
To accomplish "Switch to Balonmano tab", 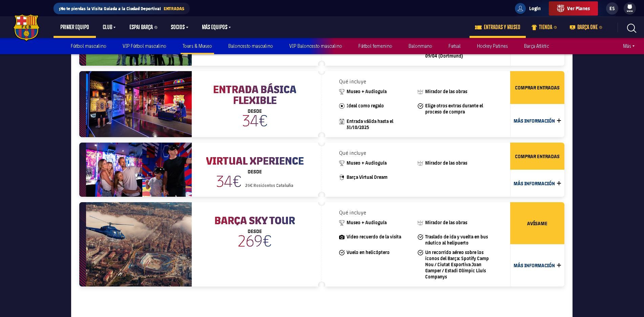I will click(x=420, y=46).
